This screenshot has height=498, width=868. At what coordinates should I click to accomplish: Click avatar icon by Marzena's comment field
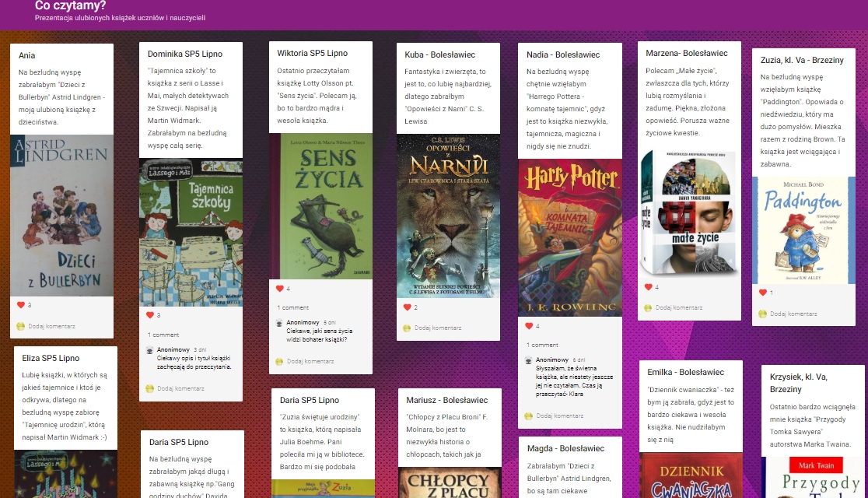(648, 307)
